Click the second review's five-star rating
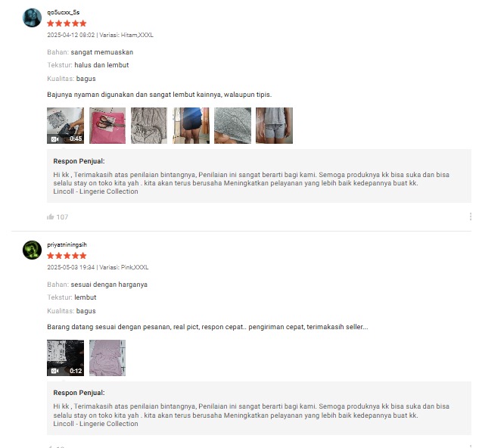 [x=67, y=256]
